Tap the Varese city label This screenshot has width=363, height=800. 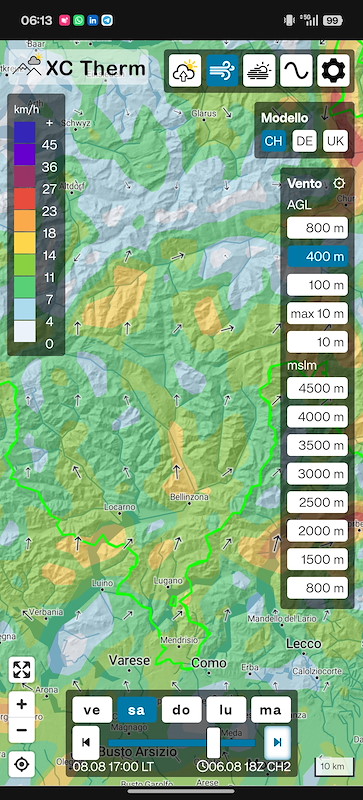click(130, 660)
